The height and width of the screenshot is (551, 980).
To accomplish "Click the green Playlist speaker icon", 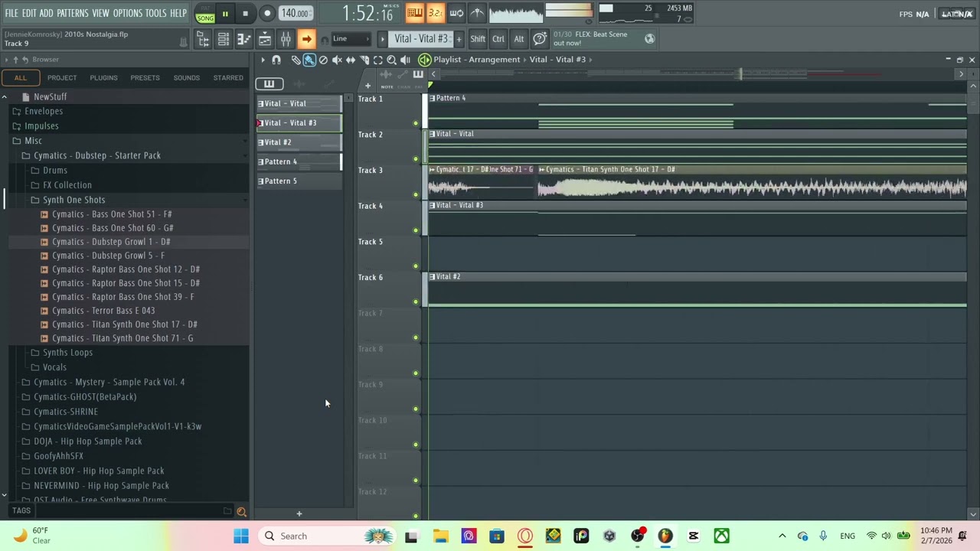I will tap(424, 60).
